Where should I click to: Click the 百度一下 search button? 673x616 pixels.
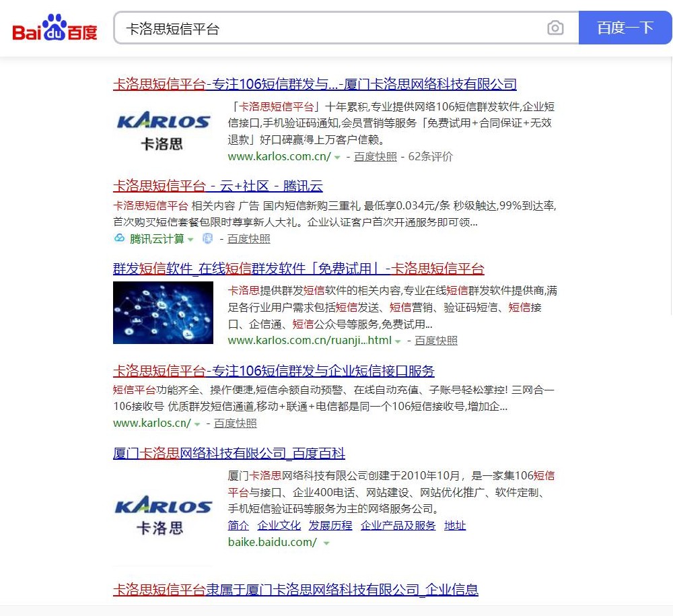click(x=625, y=28)
